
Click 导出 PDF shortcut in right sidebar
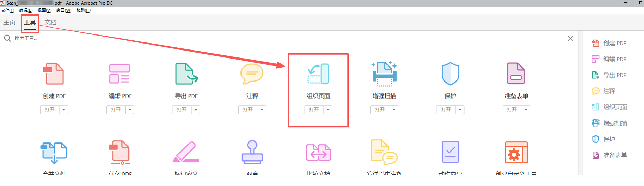(x=609, y=75)
